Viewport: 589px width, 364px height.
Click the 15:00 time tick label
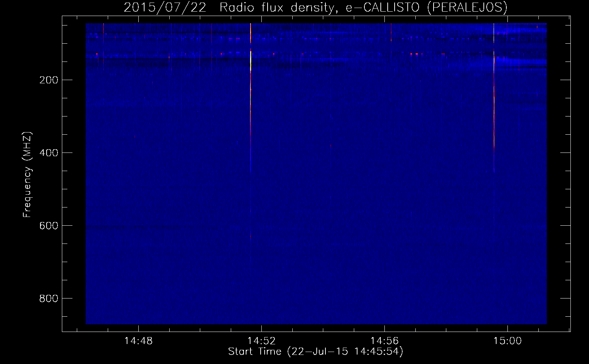pyautogui.click(x=507, y=341)
